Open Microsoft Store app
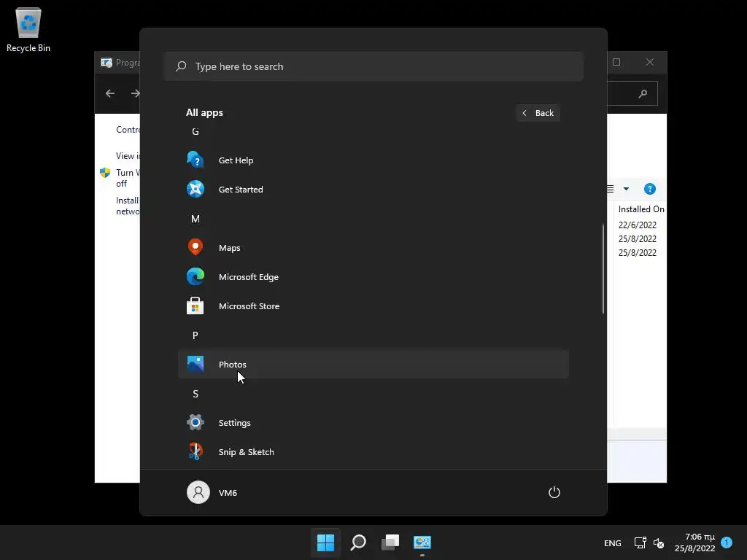Viewport: 747px width, 560px height. point(373,306)
